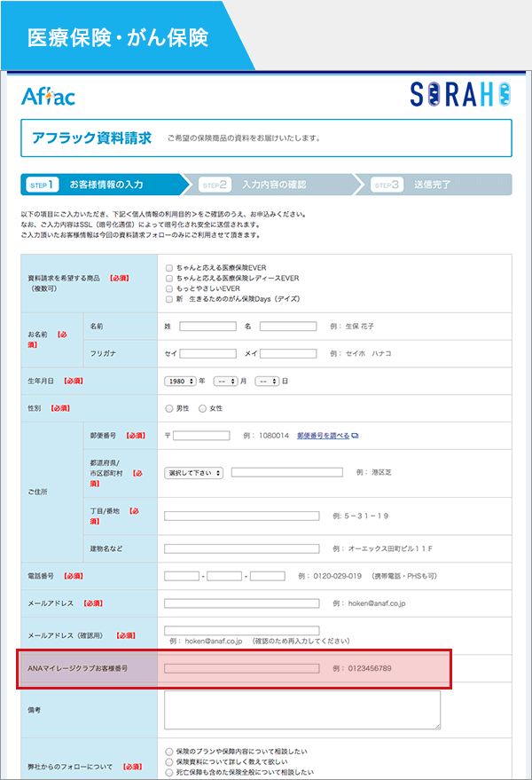
Task: Open the birth month dropdown
Action: 225,382
